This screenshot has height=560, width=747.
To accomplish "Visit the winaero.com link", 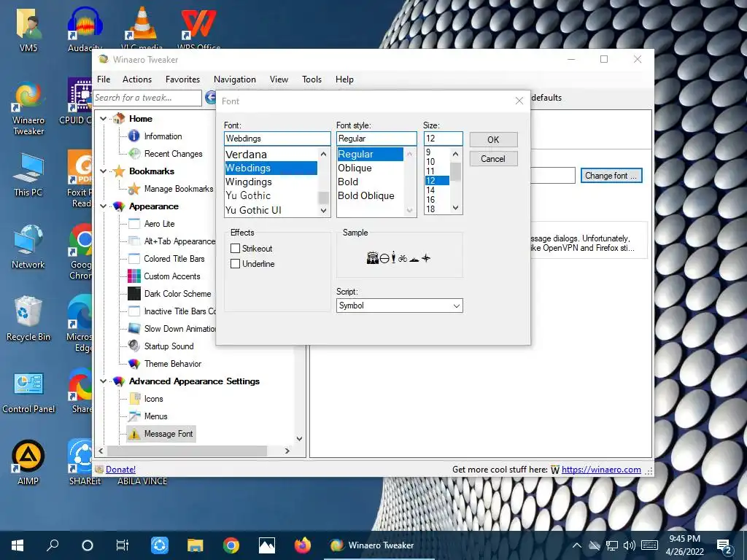I will (x=601, y=470).
